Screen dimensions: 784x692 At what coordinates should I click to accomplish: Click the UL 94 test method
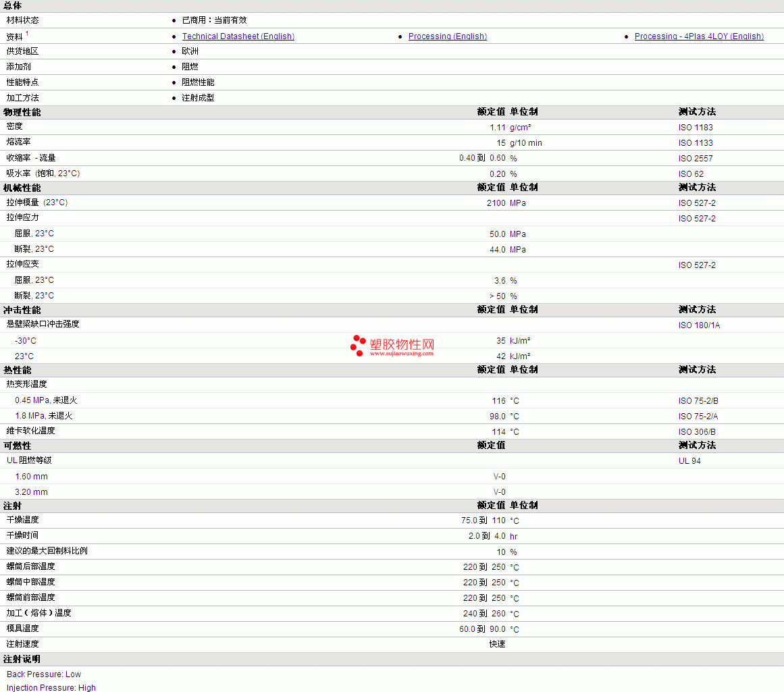pyautogui.click(x=689, y=460)
